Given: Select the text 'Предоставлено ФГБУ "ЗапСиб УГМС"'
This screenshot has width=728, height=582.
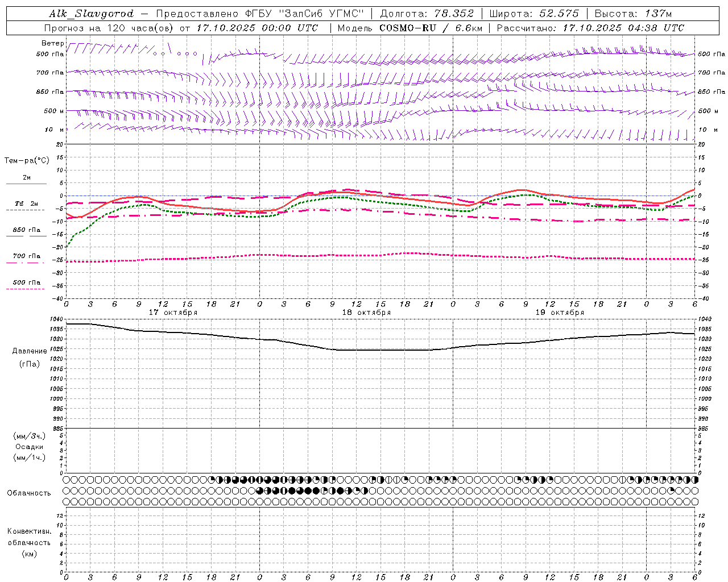Looking at the screenshot, I should click(260, 14).
